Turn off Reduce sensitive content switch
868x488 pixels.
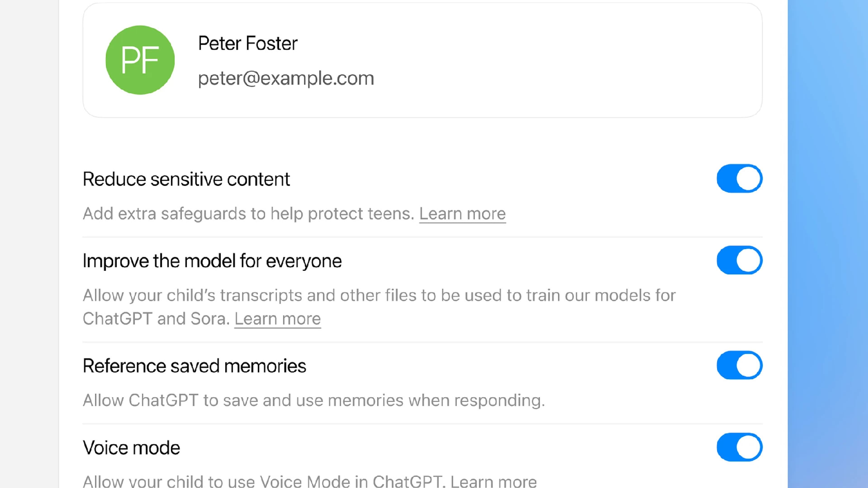point(739,178)
